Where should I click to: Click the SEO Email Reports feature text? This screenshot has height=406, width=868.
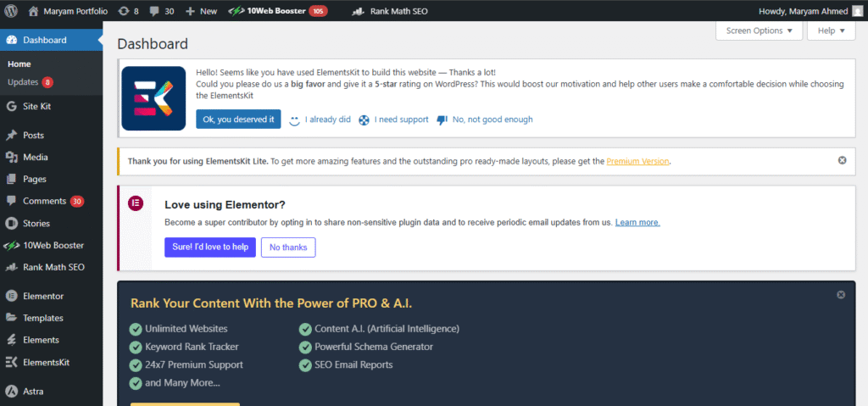click(353, 364)
